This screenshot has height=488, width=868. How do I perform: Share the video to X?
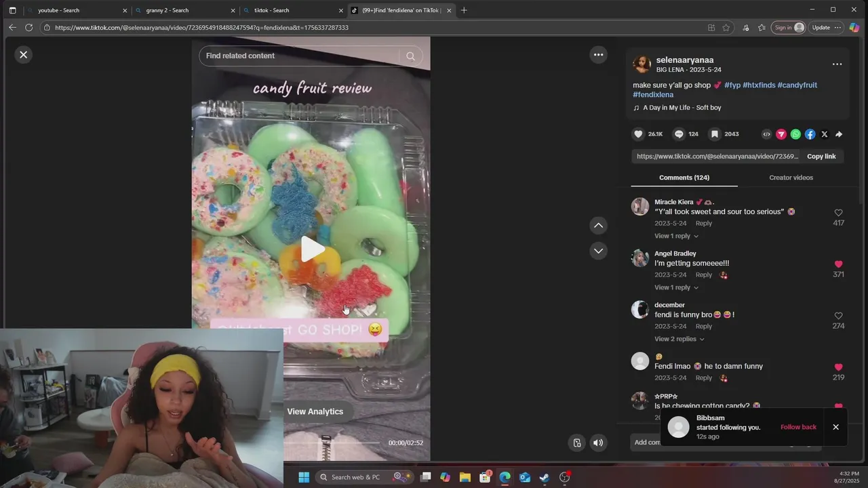(824, 134)
